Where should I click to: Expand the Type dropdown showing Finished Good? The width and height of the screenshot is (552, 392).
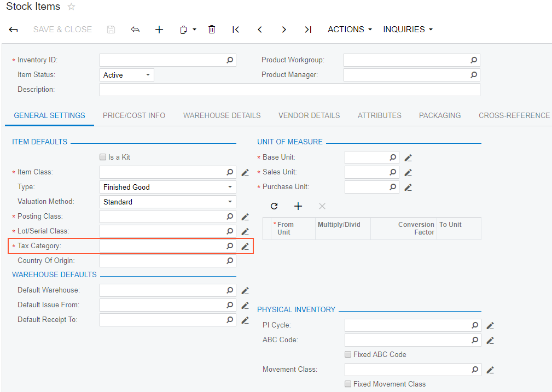pyautogui.click(x=167, y=187)
